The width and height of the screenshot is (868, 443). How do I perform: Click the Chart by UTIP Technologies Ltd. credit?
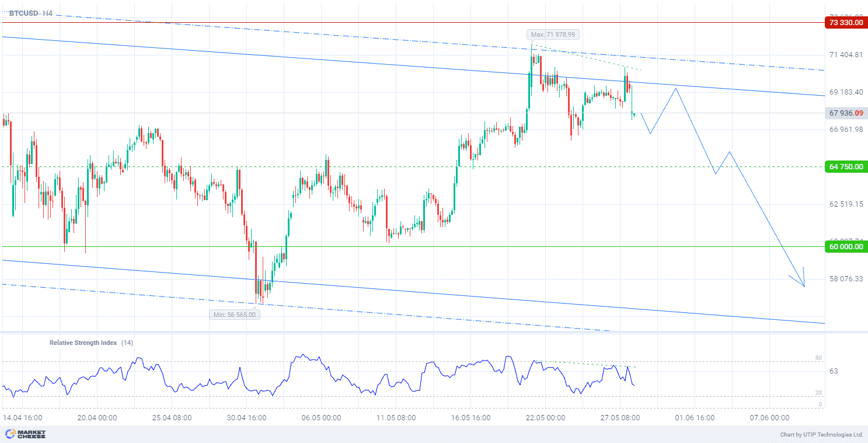(821, 435)
